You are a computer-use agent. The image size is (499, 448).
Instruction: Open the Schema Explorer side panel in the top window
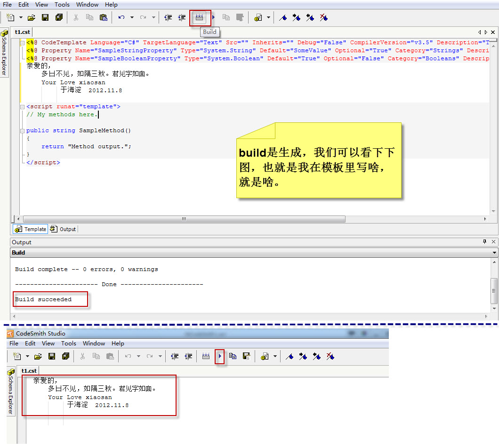click(x=4, y=53)
